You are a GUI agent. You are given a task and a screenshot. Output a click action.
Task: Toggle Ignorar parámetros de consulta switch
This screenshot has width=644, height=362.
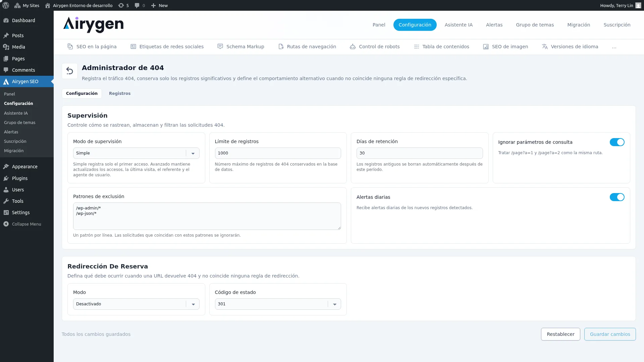coord(617,142)
